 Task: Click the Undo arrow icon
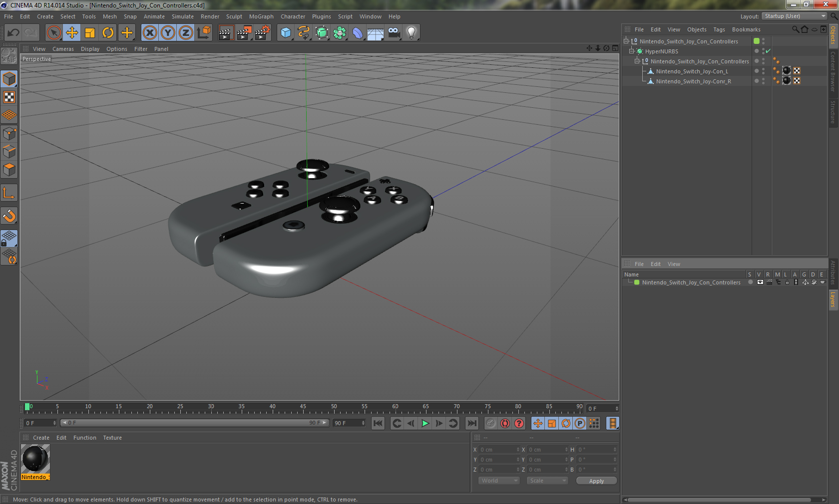pyautogui.click(x=13, y=33)
